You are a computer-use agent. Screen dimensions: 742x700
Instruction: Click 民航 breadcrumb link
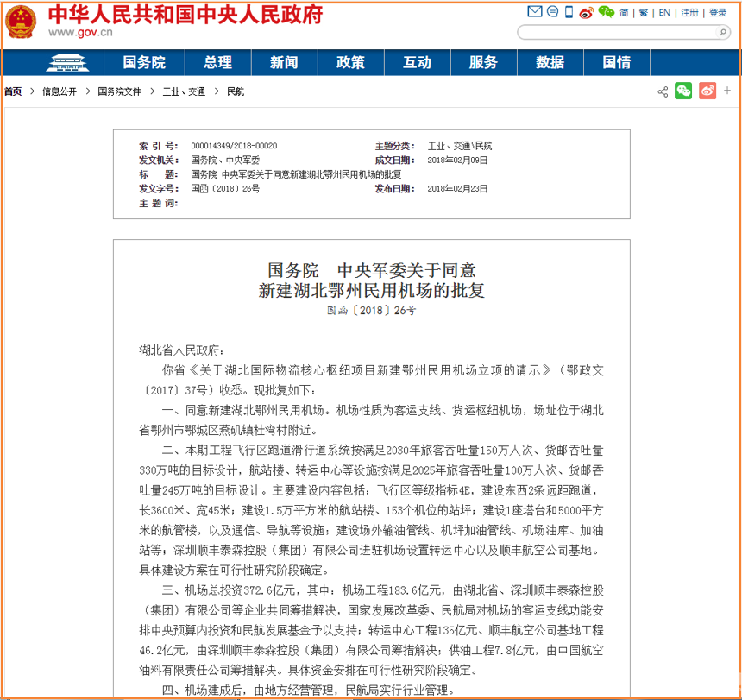pyautogui.click(x=236, y=91)
